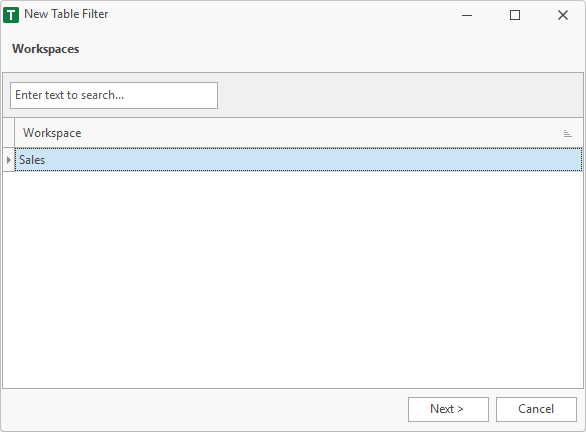This screenshot has height=432, width=586.
Task: Close the New Table Filter dialog
Action: coord(562,15)
